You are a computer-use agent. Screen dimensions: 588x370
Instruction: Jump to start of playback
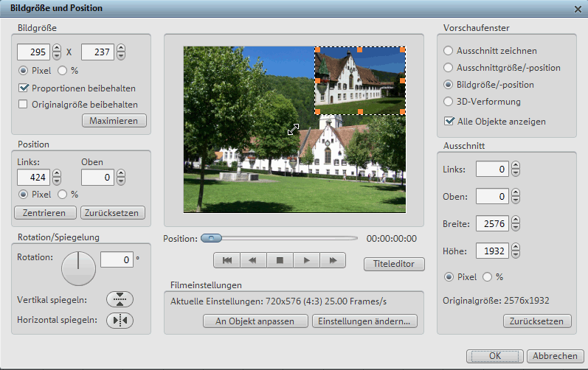tap(227, 260)
